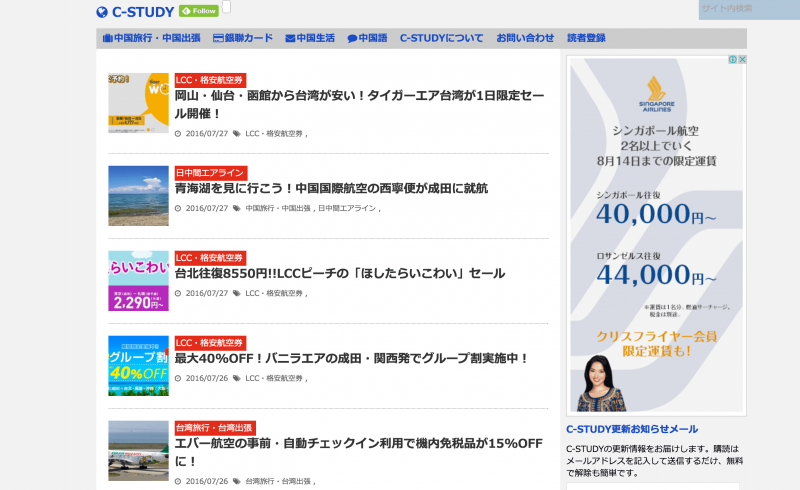Image resolution: width=800 pixels, height=490 pixels.
Task: Open the エバー航空の事前・自動チェックイン article title
Action: point(359,452)
